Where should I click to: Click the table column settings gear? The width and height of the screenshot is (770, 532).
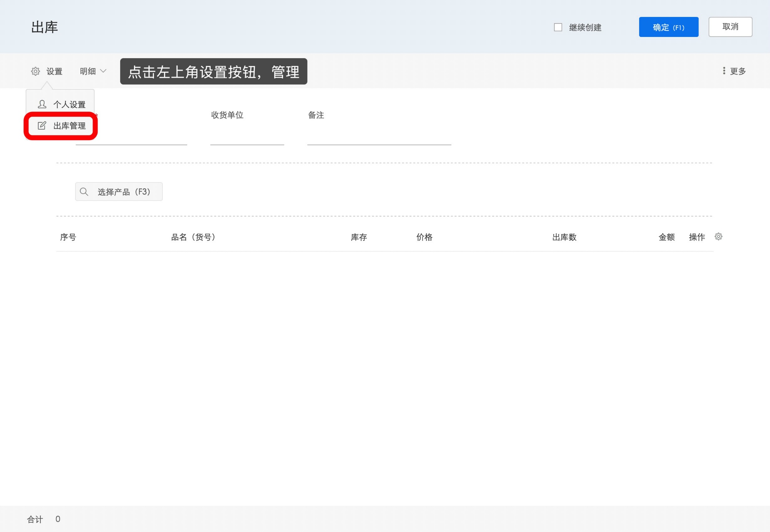[718, 236]
